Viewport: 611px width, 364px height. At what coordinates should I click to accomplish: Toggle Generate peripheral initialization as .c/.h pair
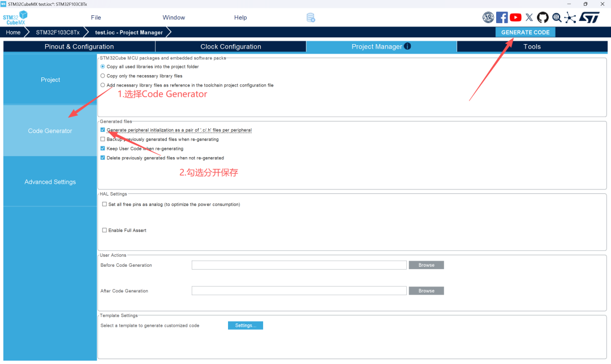coord(103,130)
